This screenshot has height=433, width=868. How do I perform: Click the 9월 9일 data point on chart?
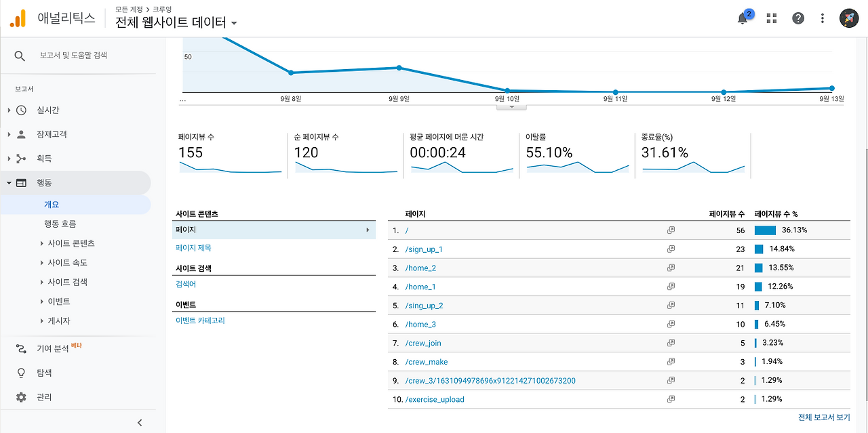click(399, 67)
